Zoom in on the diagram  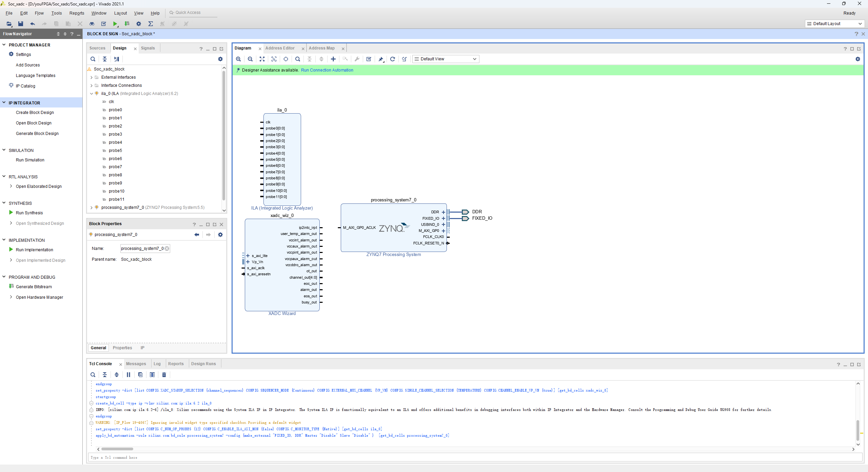(x=238, y=59)
